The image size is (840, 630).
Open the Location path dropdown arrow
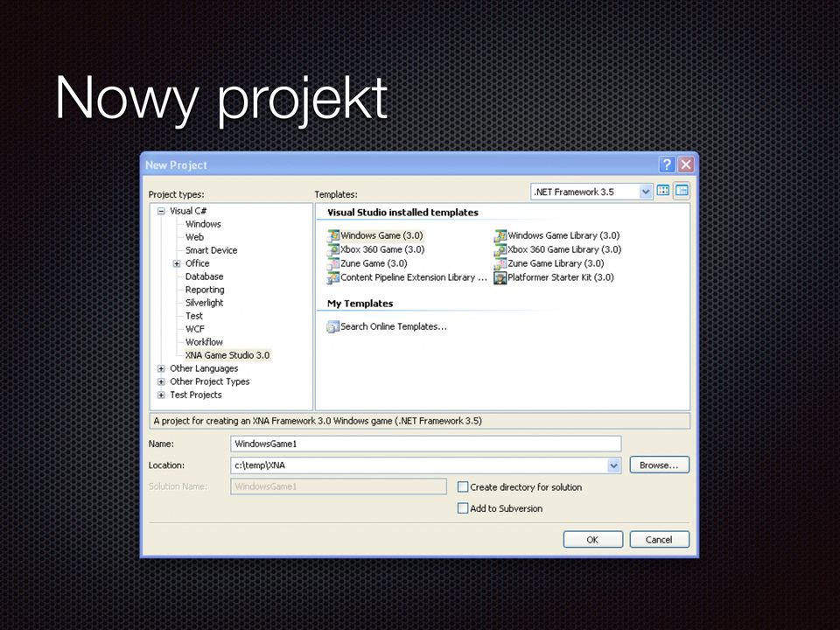[613, 465]
